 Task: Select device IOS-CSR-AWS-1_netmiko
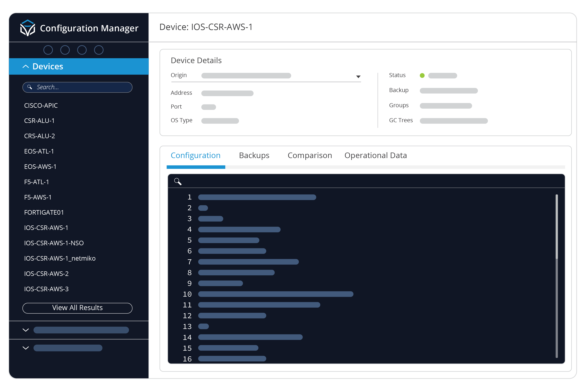tap(60, 258)
